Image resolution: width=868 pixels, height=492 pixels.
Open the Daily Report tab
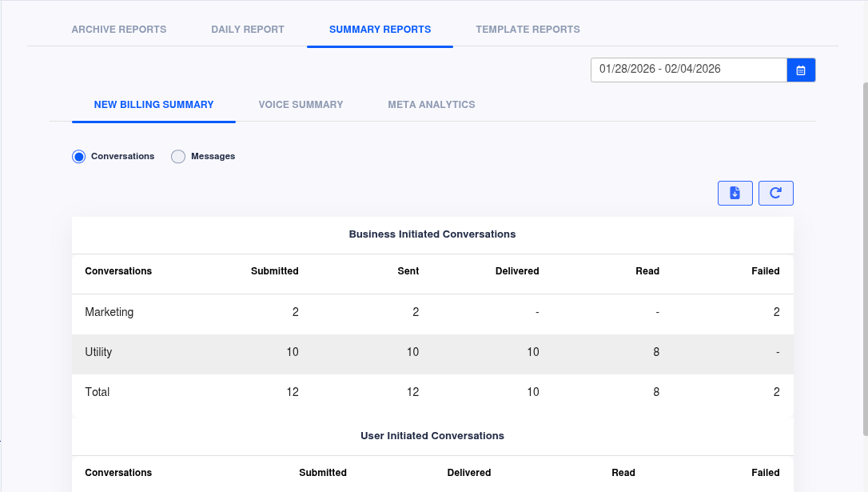(248, 30)
